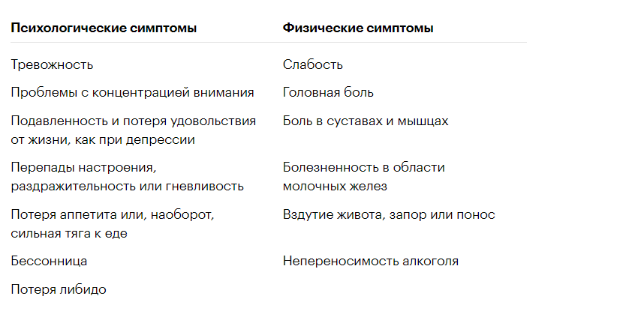
Task: Click Вздутие живота, запор или понос
Action: click(x=389, y=214)
